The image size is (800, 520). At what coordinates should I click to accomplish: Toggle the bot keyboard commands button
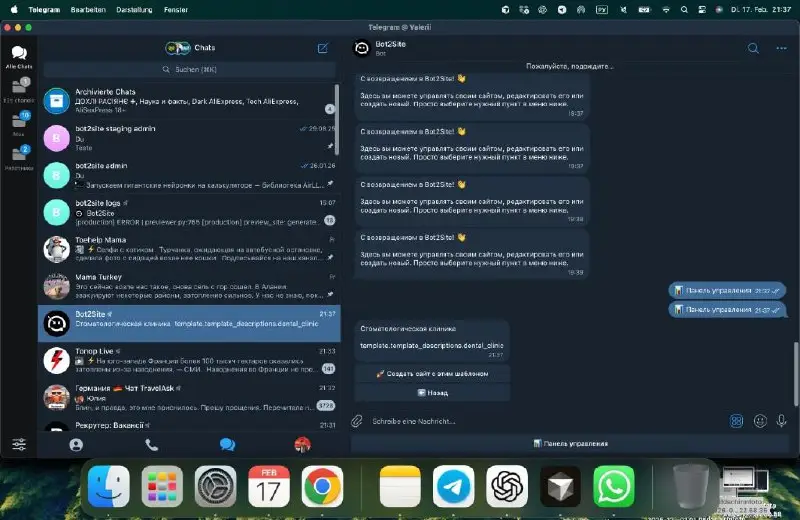coord(737,421)
